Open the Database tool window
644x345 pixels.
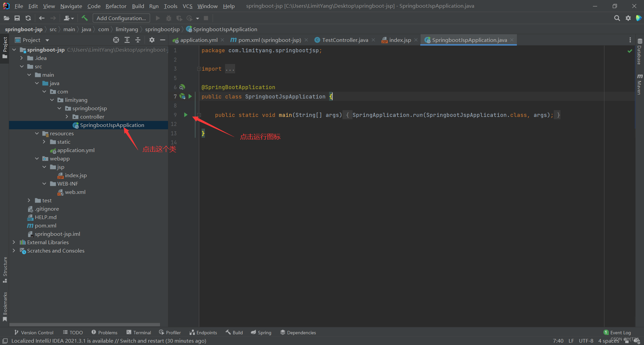coord(640,51)
